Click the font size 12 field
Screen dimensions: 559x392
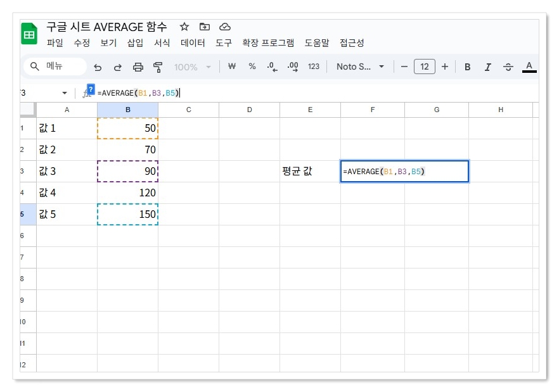pos(424,66)
